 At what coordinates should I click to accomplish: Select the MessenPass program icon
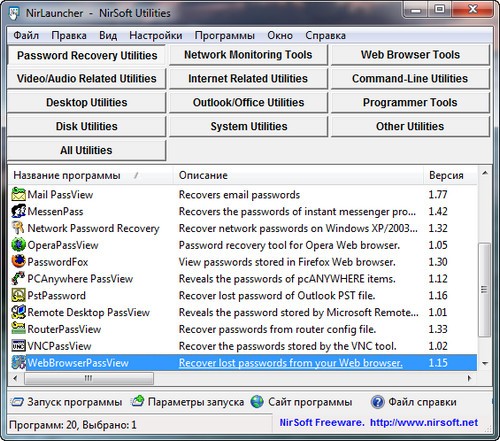(x=18, y=211)
